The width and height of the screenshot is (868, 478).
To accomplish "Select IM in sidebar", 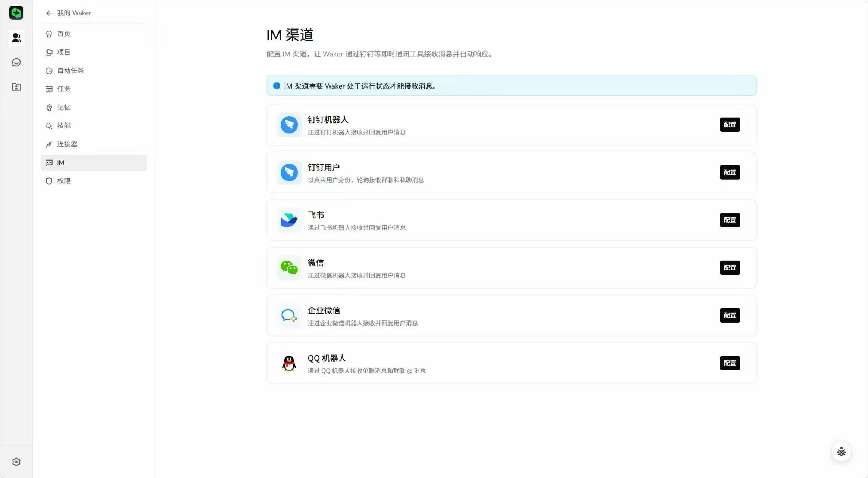I will (94, 162).
